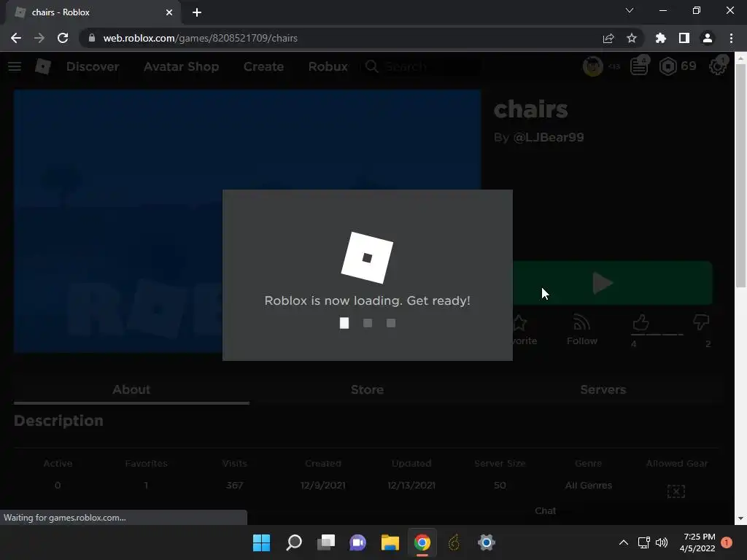Image resolution: width=747 pixels, height=560 pixels.
Task: Click the Created date 12/9/2021
Action: (323, 485)
